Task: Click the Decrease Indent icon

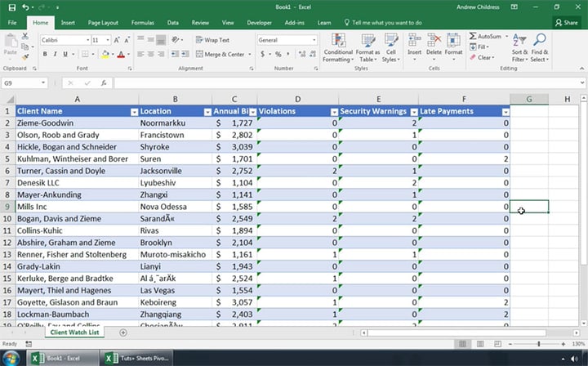Action: tap(175, 55)
